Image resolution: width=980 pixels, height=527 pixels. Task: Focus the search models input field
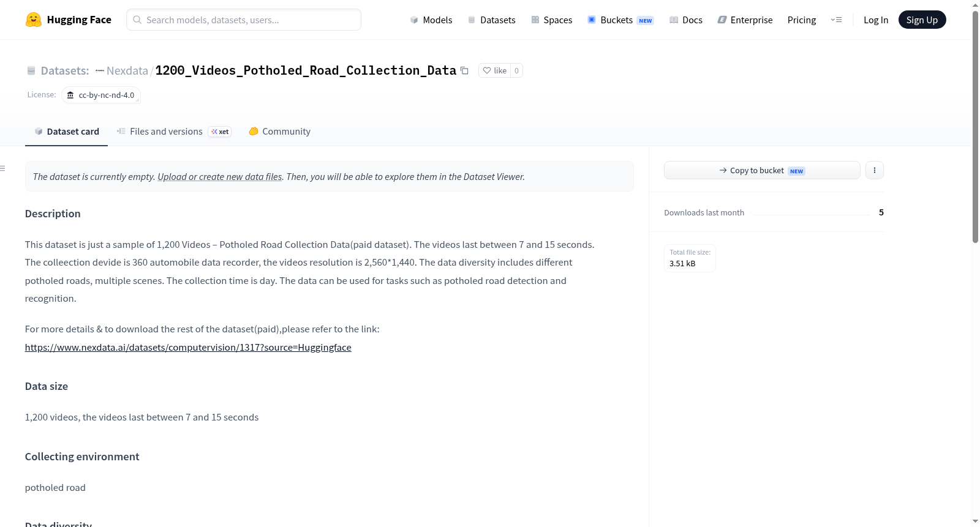(244, 20)
